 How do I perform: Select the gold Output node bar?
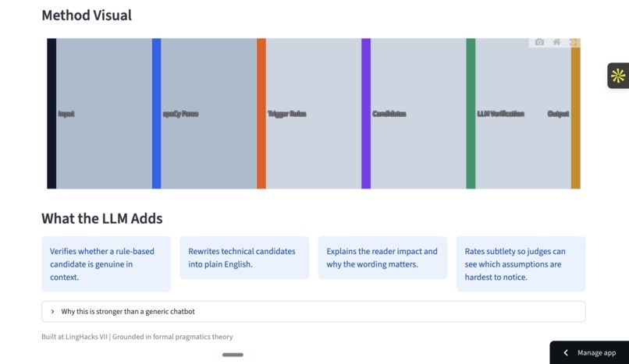click(576, 114)
